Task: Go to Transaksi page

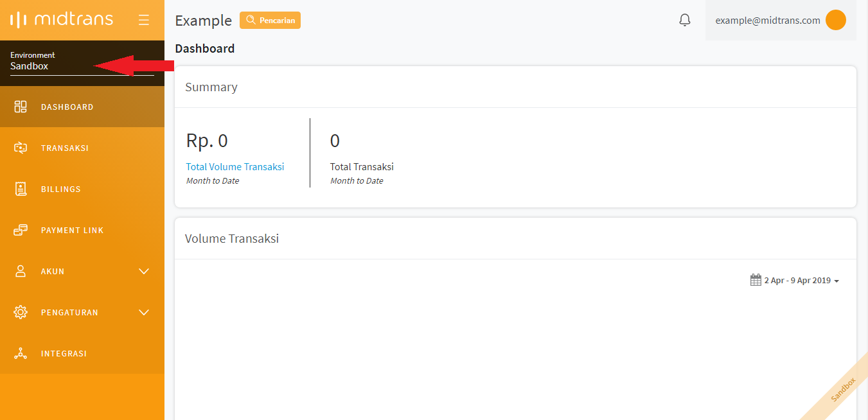Action: [x=82, y=148]
